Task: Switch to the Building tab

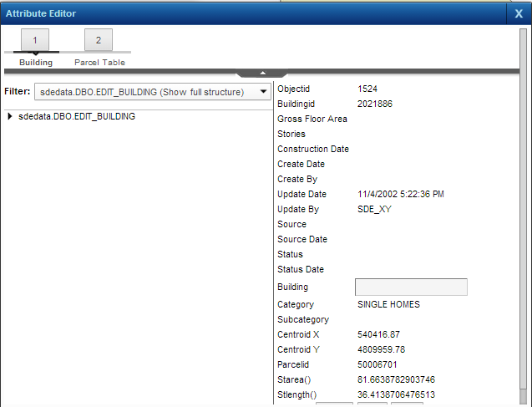Action: point(35,41)
